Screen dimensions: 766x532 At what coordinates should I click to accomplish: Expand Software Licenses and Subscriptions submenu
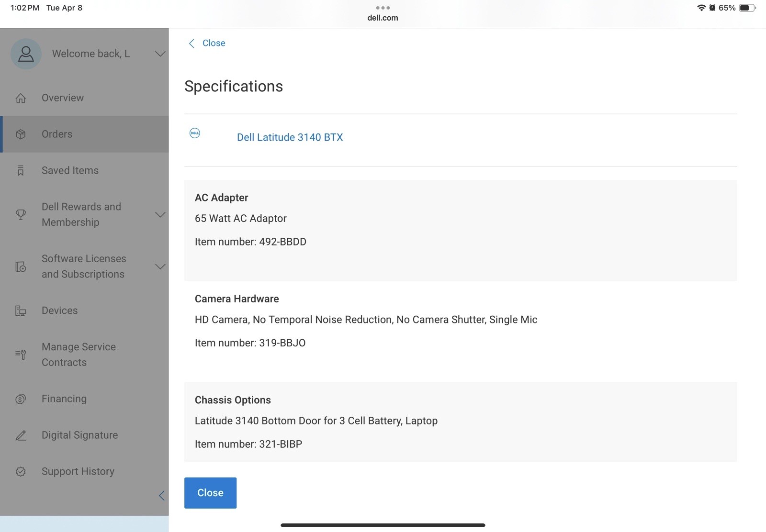tap(160, 266)
